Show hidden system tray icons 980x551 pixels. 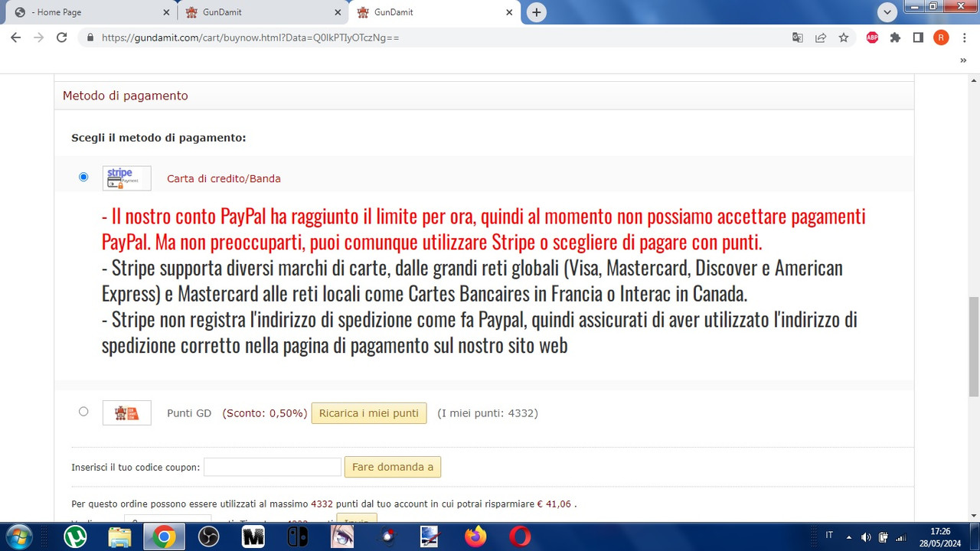pos(849,536)
